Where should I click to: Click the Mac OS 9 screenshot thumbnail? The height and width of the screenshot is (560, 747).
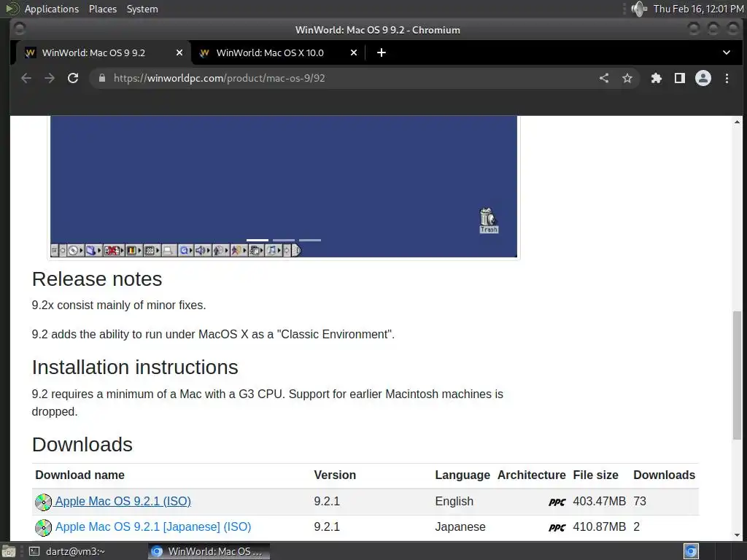(284, 186)
